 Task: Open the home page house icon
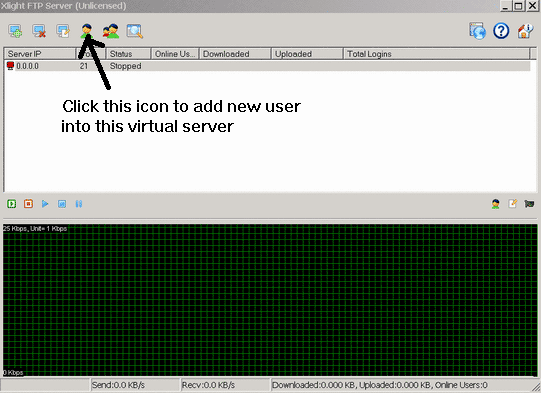point(525,31)
